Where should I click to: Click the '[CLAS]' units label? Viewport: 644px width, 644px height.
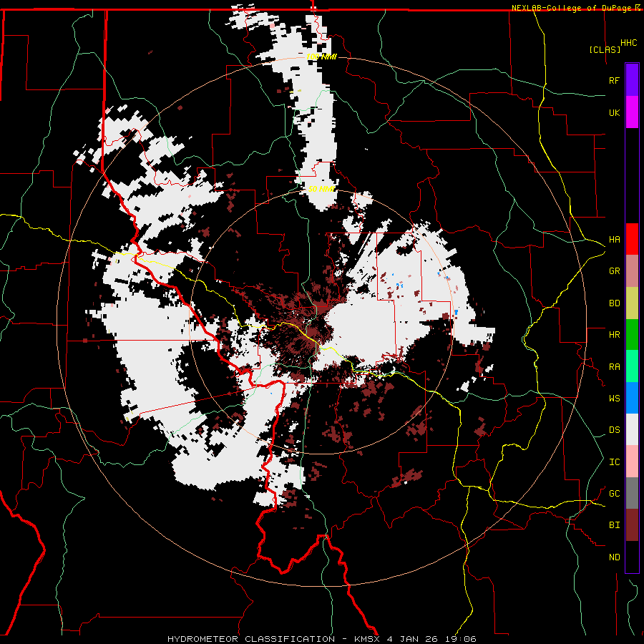pos(605,50)
